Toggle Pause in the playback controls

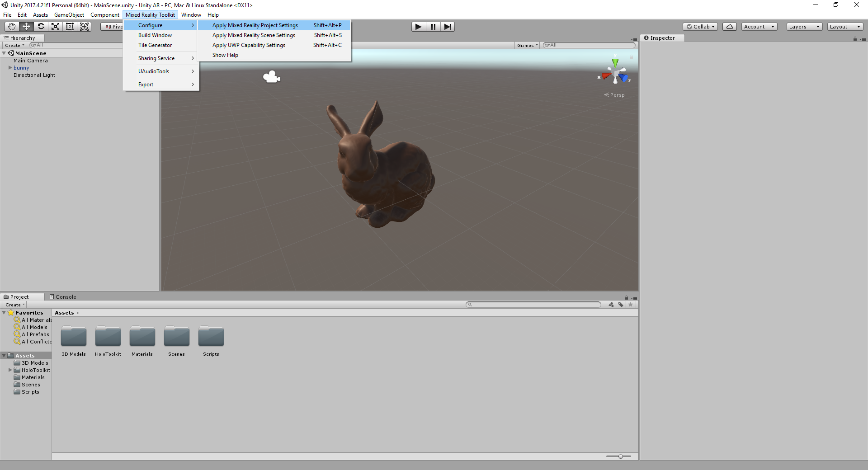tap(433, 27)
